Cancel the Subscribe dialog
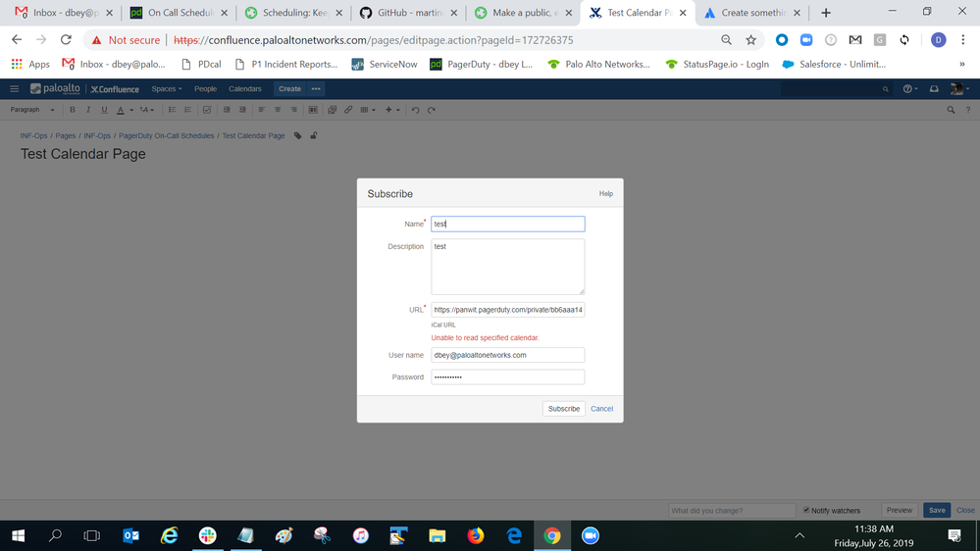Viewport: 980px width, 551px height. coord(602,409)
